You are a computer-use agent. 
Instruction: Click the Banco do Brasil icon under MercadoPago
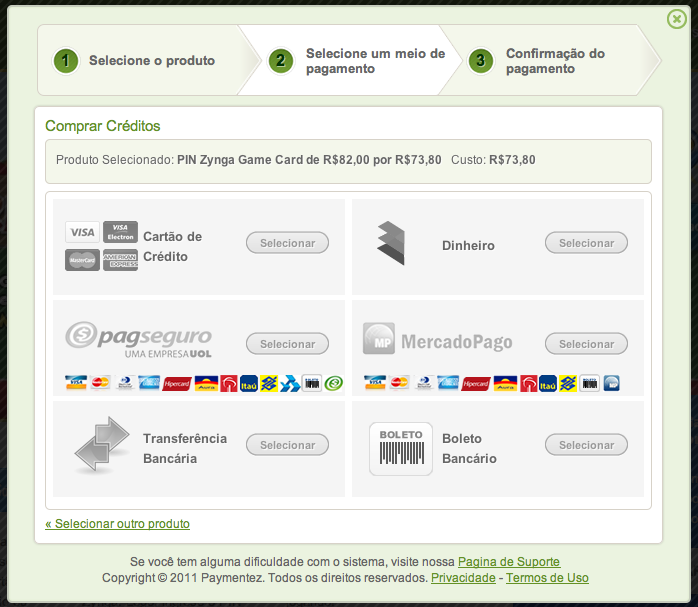[568, 383]
